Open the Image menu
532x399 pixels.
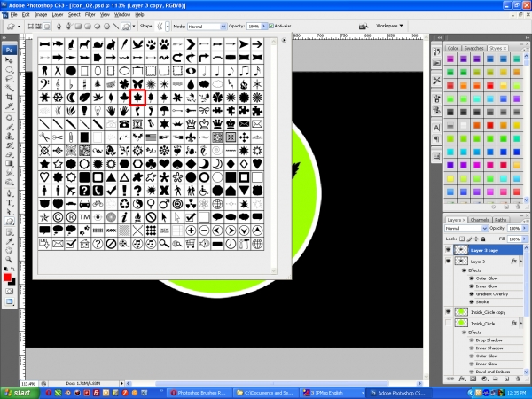(41, 14)
